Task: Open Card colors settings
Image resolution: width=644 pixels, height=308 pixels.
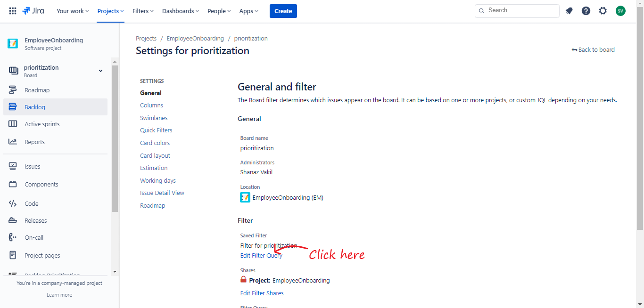Action: (155, 143)
